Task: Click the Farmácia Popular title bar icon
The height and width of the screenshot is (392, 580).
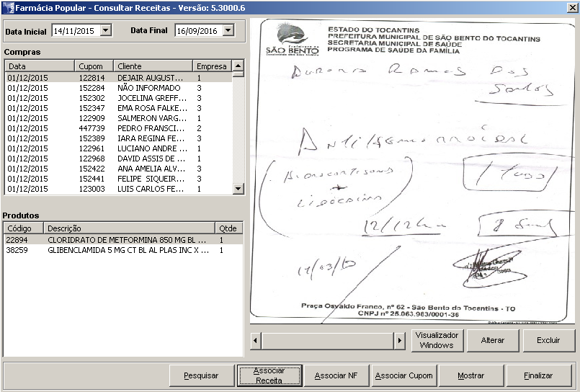Action: [x=9, y=7]
